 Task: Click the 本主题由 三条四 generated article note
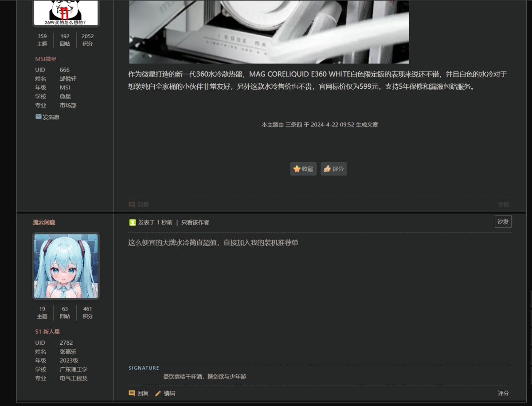click(x=320, y=125)
